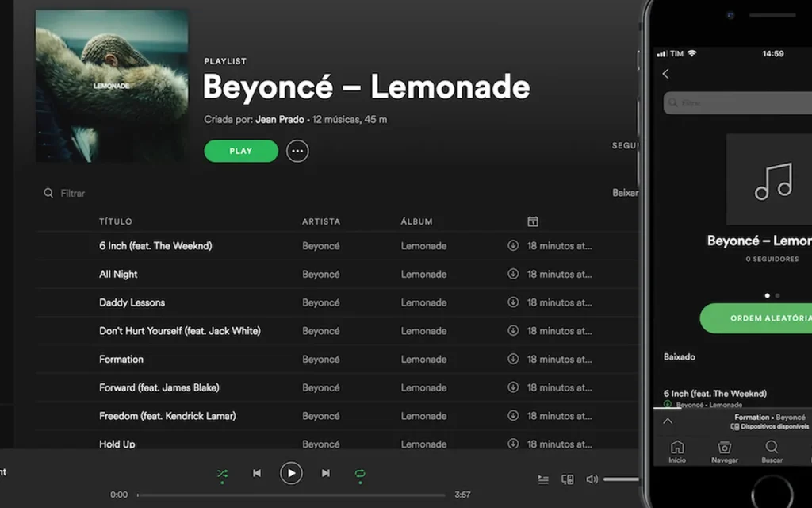
Task: Open the three-dots more options menu
Action: tap(297, 151)
